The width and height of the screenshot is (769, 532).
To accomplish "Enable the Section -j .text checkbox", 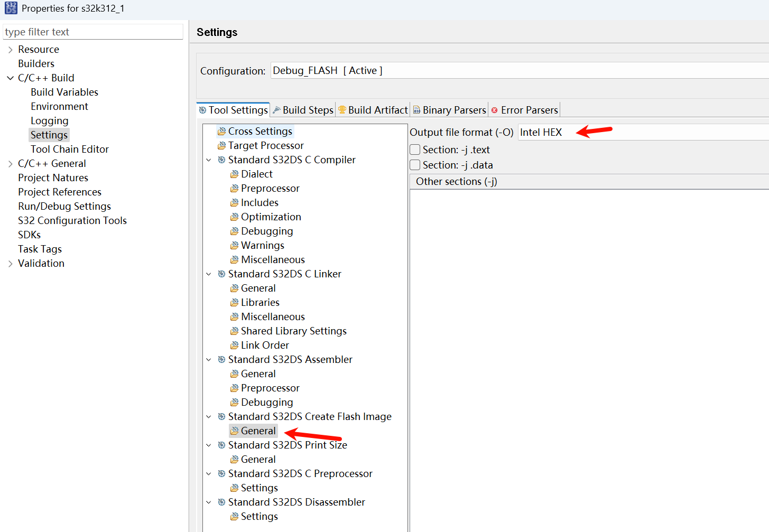I will point(415,150).
